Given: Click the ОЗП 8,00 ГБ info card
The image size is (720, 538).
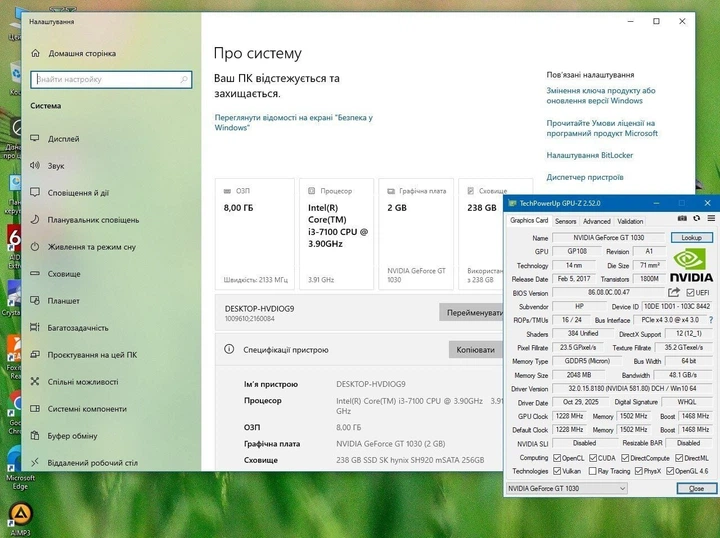Looking at the screenshot, I should (255, 234).
